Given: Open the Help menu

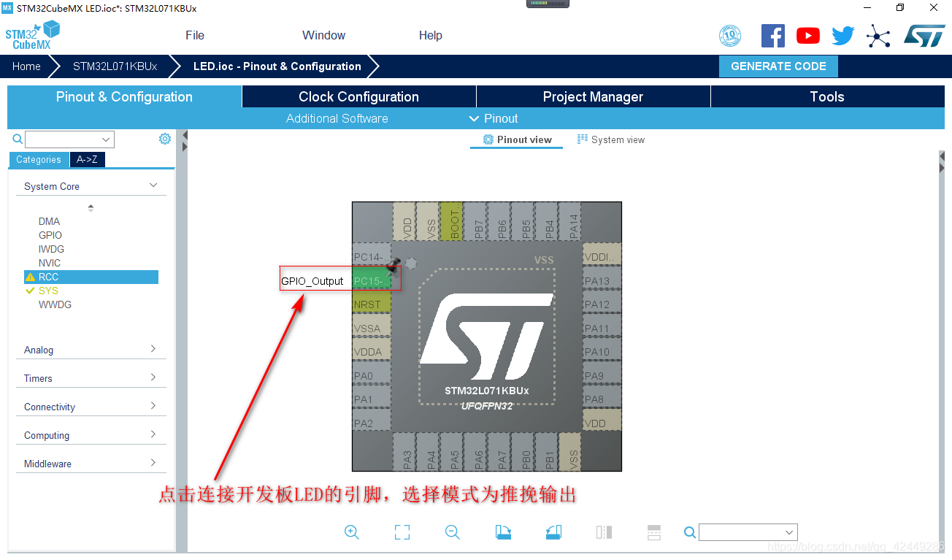Looking at the screenshot, I should (431, 35).
